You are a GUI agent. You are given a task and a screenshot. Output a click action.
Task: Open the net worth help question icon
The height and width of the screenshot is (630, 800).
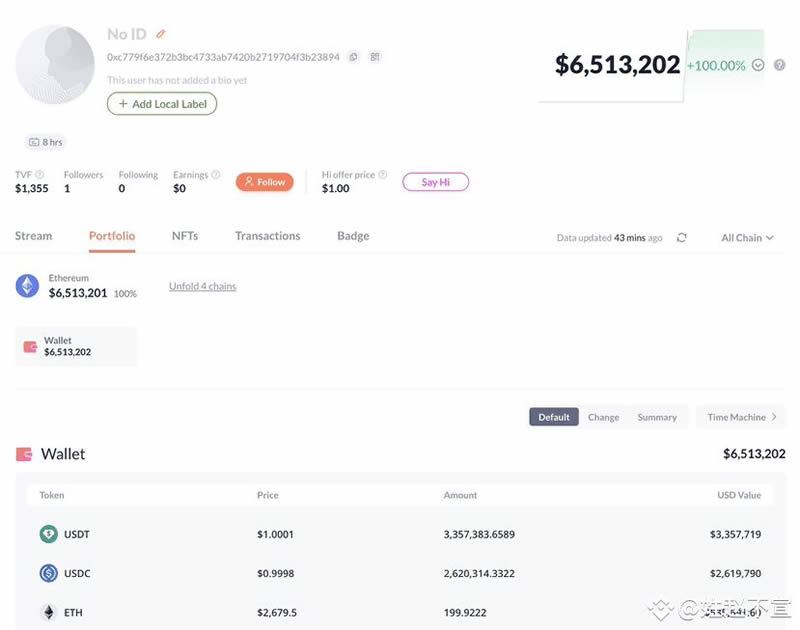tap(779, 65)
